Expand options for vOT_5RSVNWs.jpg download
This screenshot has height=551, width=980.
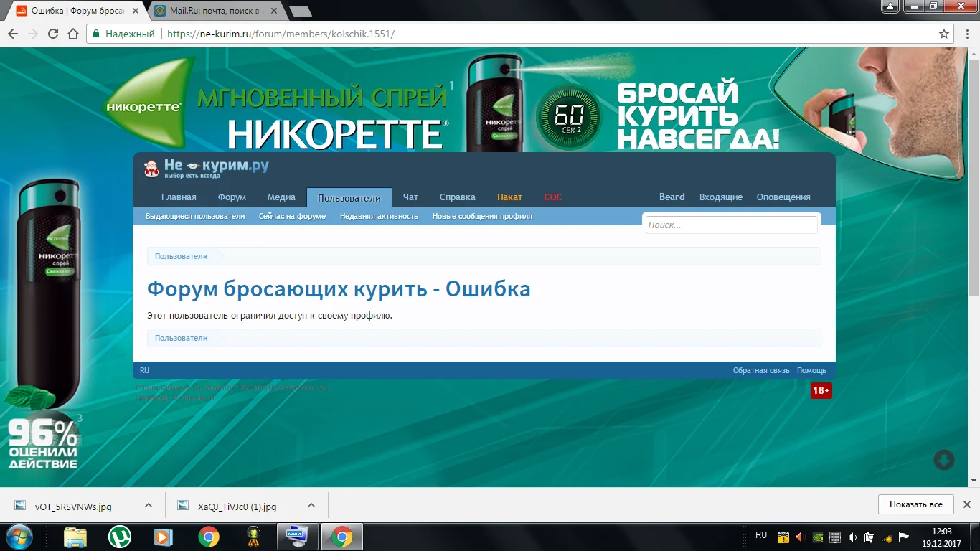click(x=149, y=505)
